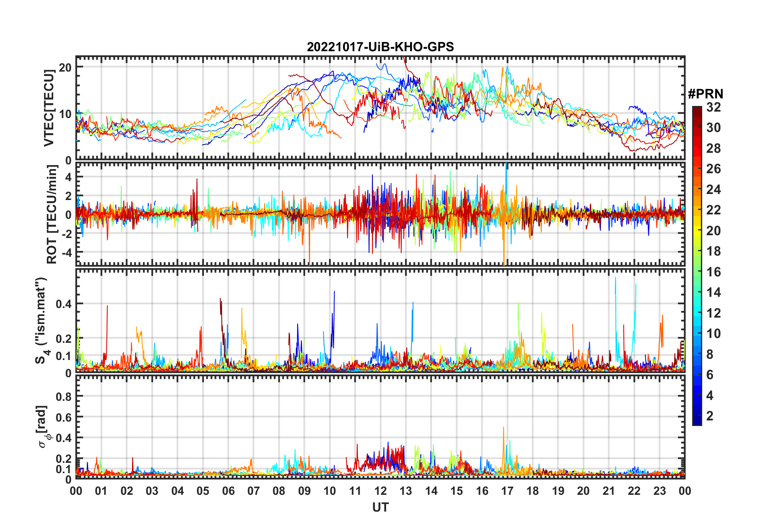
Task: Click colorbar tick label 16
Action: [713, 272]
